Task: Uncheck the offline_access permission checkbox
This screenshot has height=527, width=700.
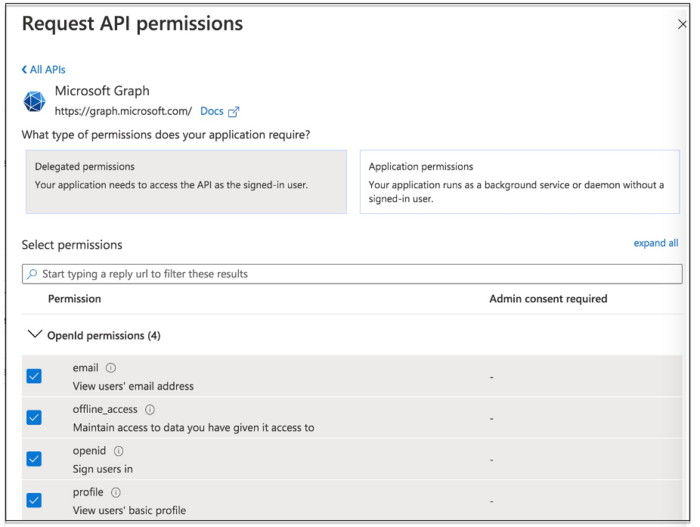Action: 34,418
